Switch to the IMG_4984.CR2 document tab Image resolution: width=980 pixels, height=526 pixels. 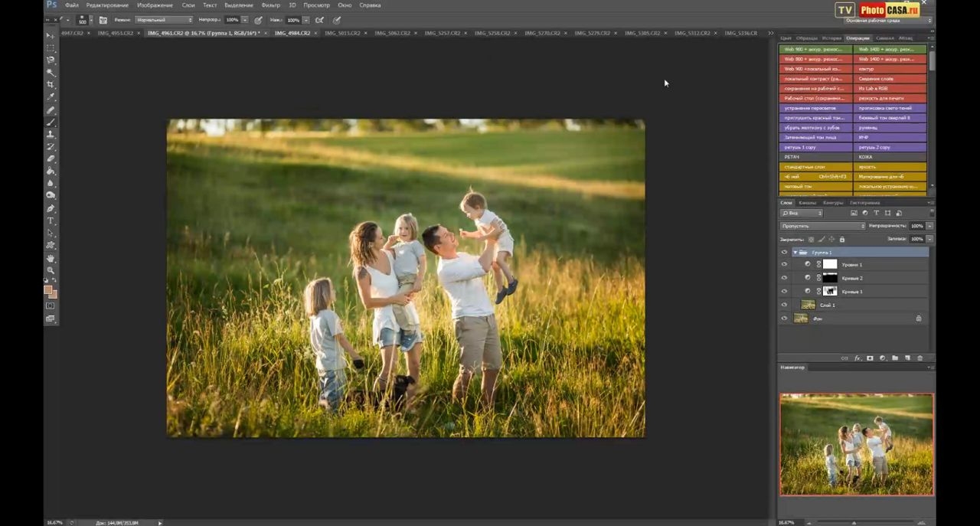coord(292,33)
